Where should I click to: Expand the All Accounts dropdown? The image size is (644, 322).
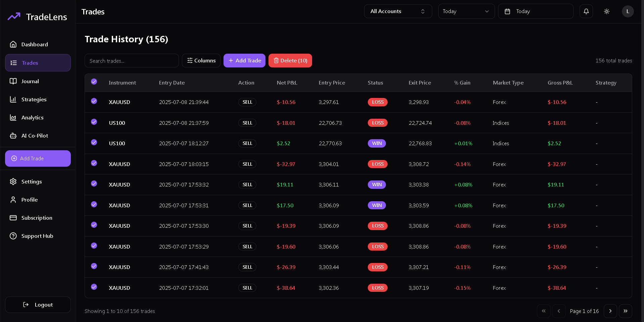(398, 11)
